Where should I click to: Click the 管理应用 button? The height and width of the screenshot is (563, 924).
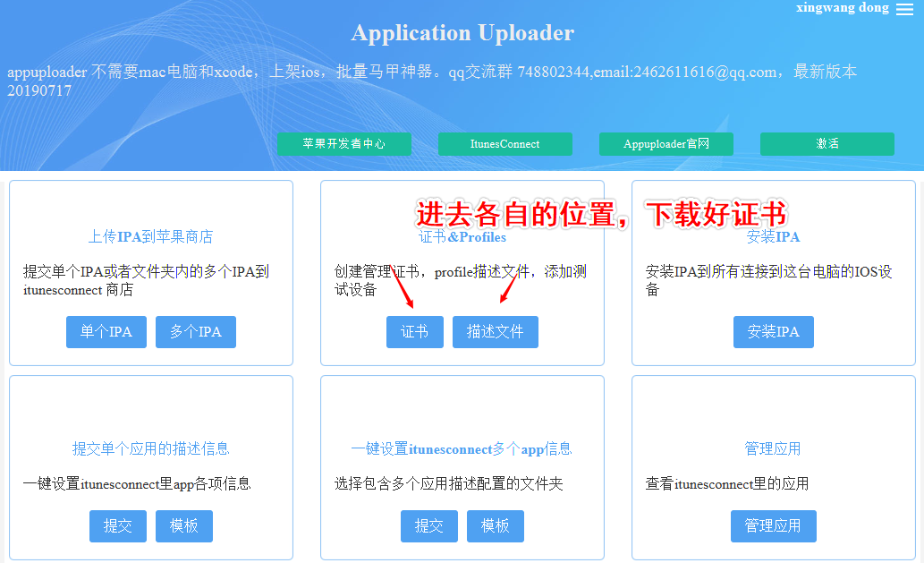pos(773,526)
